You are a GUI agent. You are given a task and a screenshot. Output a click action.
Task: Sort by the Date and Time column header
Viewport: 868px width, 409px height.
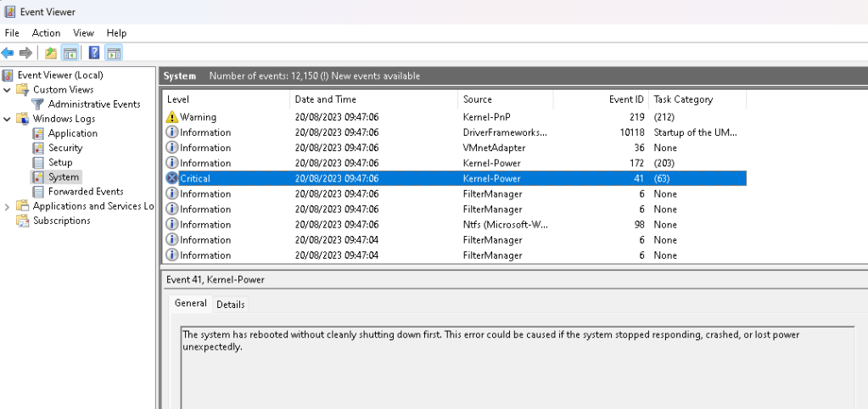coord(373,99)
